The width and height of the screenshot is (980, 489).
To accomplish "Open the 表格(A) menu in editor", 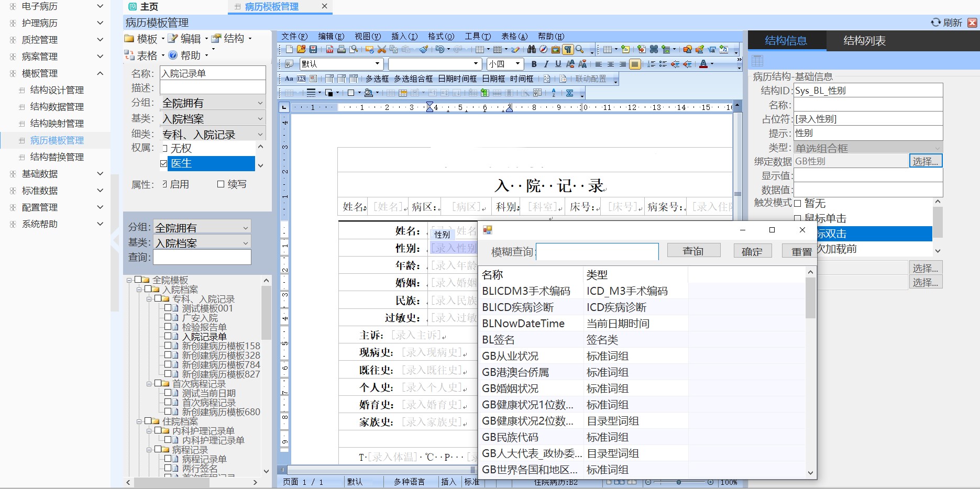I will pos(514,36).
